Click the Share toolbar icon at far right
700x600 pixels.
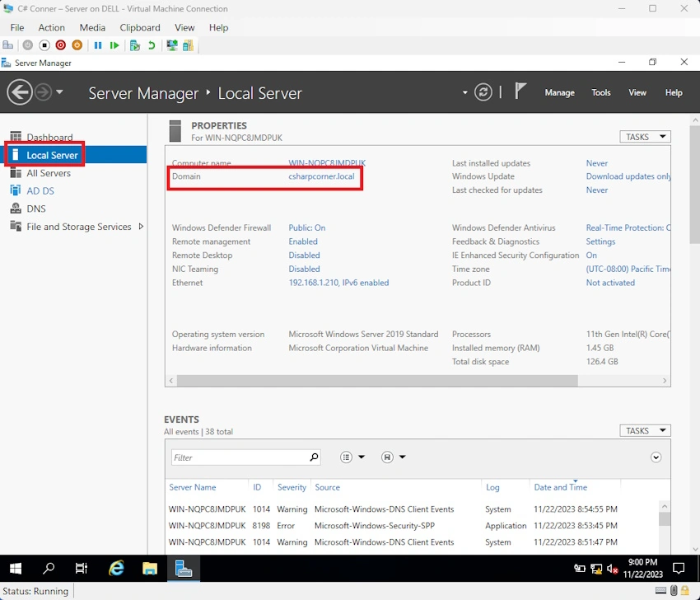188,45
